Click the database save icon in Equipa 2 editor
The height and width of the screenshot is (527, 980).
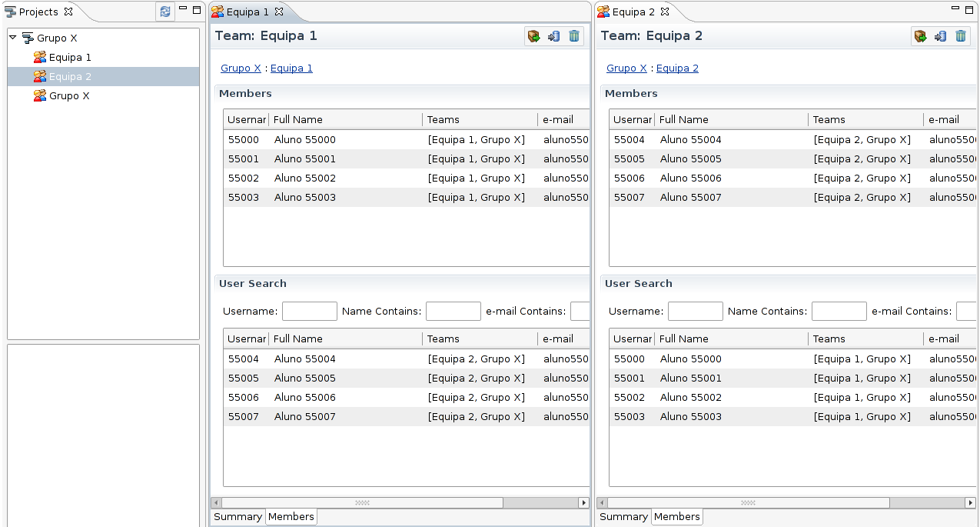coord(940,36)
